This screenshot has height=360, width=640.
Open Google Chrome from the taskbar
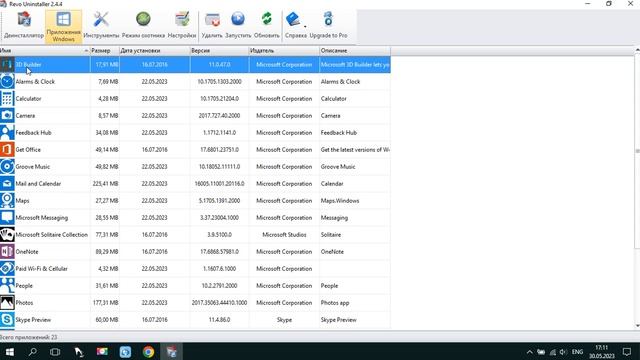pos(149,351)
